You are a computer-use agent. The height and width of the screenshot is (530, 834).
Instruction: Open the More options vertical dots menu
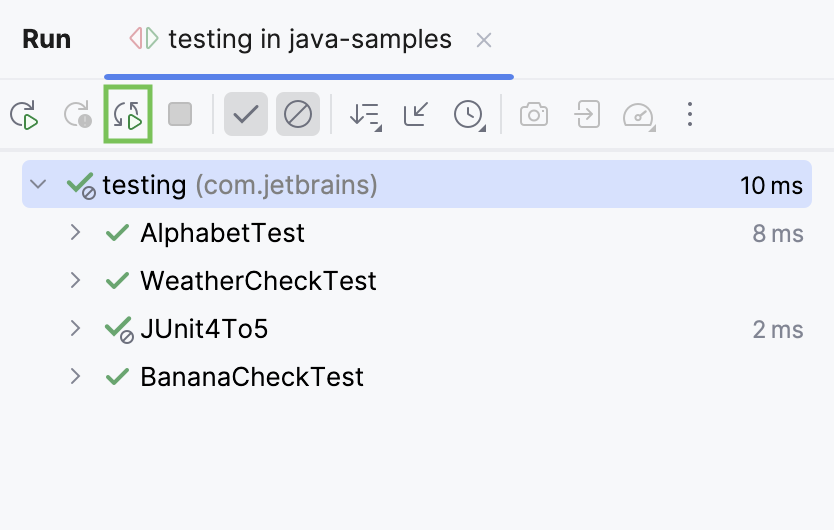pyautogui.click(x=689, y=114)
